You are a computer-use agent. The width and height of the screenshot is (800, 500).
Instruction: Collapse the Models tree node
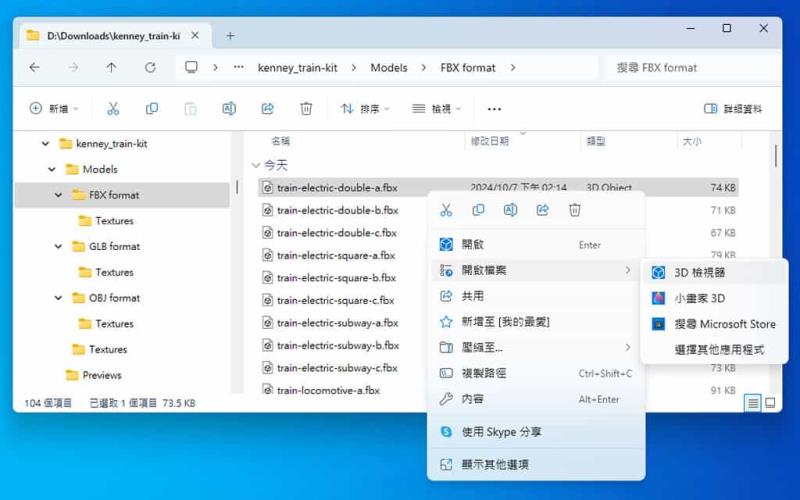(52, 169)
